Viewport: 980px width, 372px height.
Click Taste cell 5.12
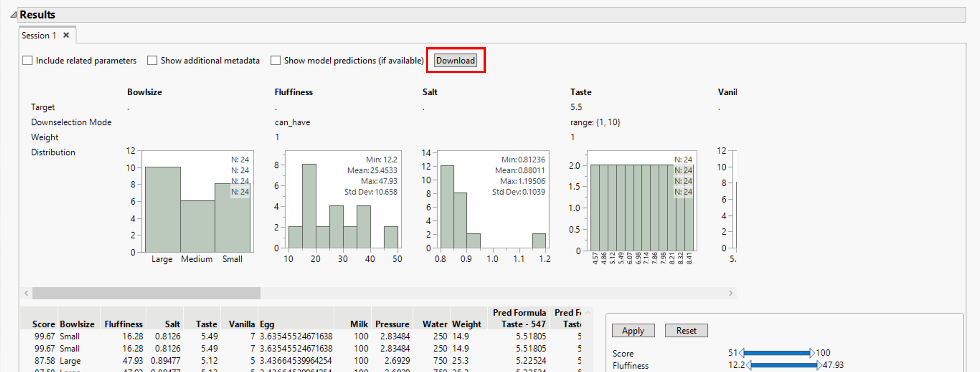pyautogui.click(x=209, y=361)
